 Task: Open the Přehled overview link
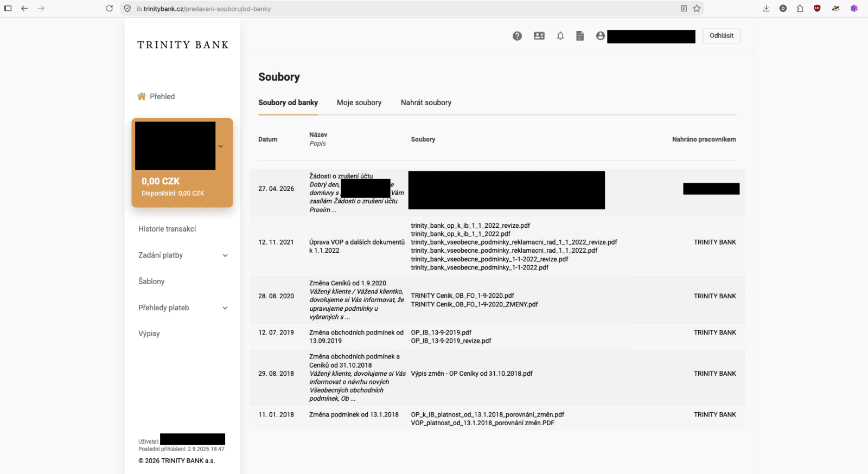(x=162, y=97)
